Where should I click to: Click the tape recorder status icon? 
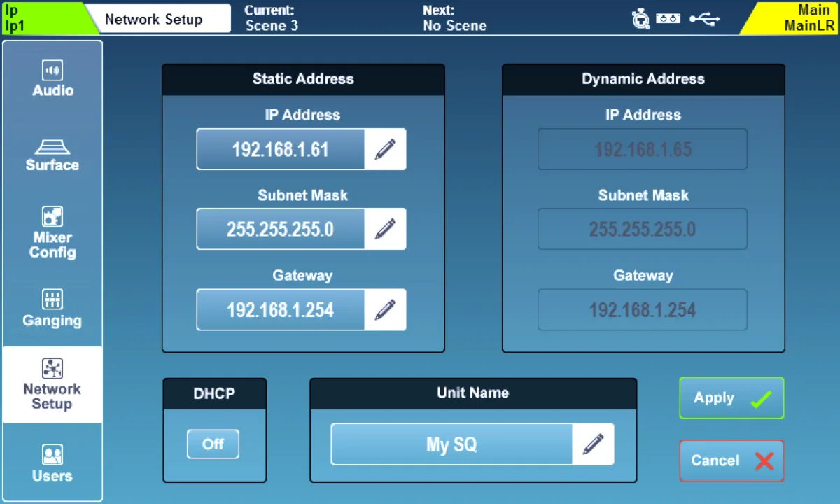click(x=668, y=20)
